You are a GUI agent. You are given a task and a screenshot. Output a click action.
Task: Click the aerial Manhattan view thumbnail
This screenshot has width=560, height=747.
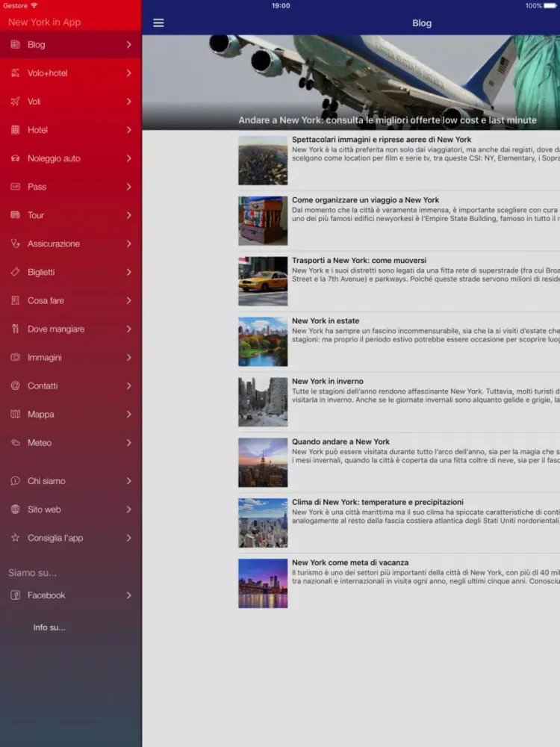click(263, 161)
